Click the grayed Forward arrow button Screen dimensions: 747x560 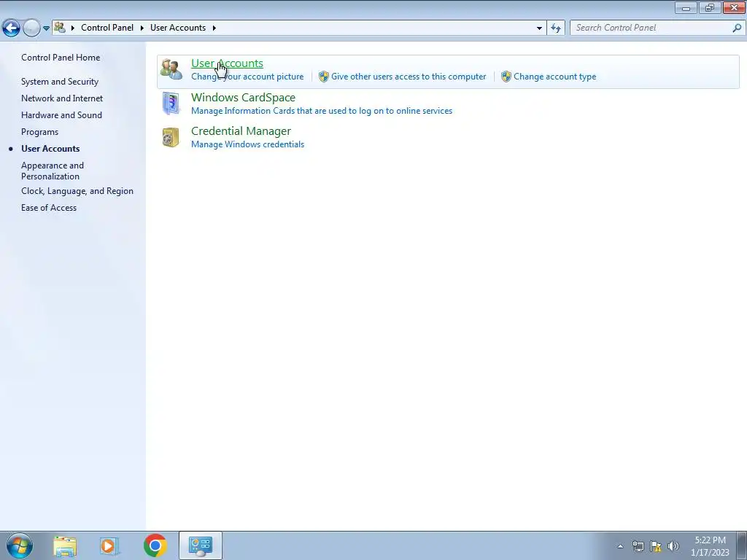click(x=31, y=28)
